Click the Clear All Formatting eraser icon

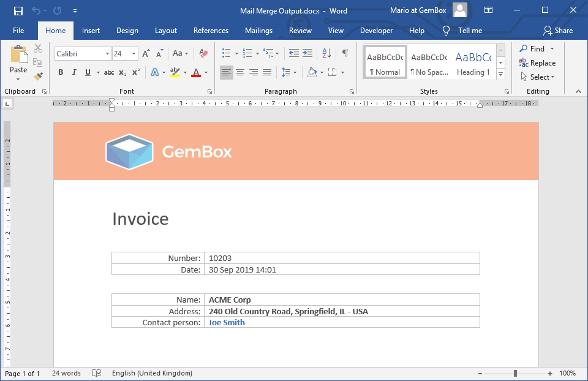pyautogui.click(x=204, y=54)
